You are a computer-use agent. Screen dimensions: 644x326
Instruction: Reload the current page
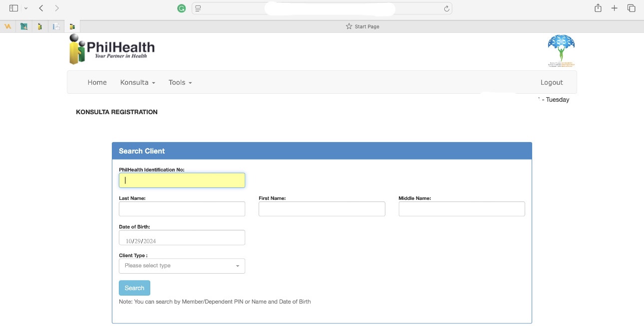(447, 8)
